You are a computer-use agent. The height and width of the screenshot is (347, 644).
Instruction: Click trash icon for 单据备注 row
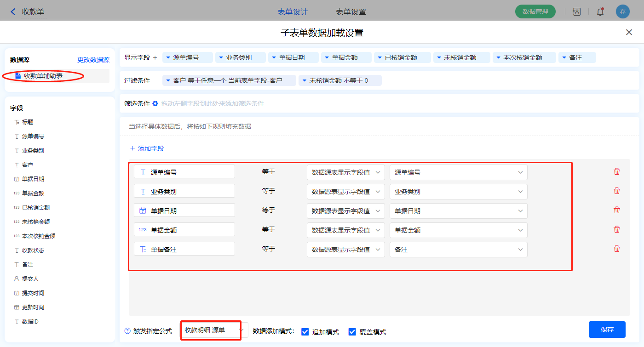coord(617,249)
